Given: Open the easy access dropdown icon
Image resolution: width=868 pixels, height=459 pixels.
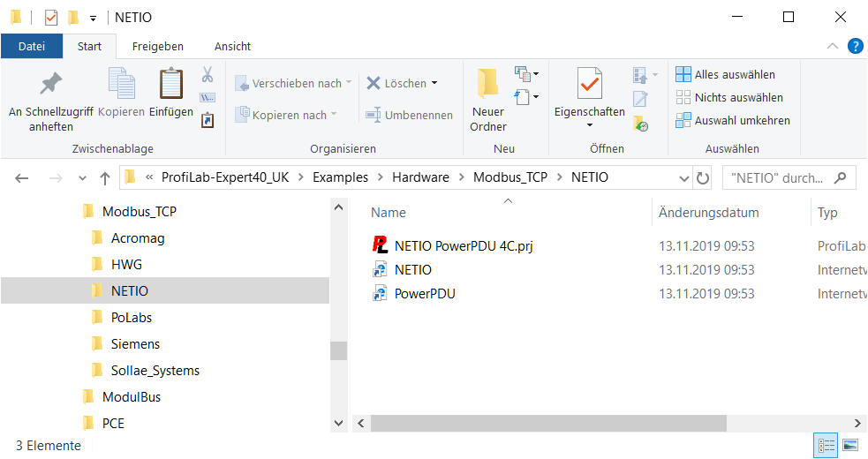Looking at the screenshot, I should (526, 97).
